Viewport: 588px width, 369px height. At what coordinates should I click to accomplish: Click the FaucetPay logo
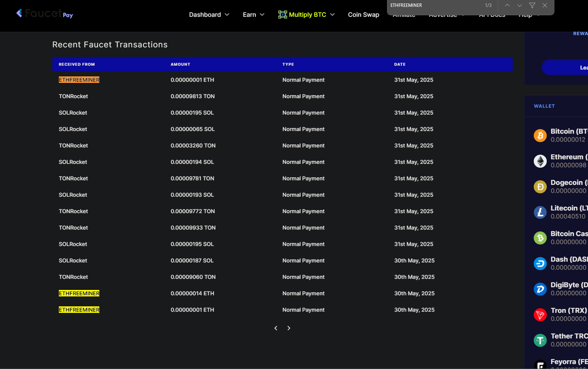tap(44, 14)
